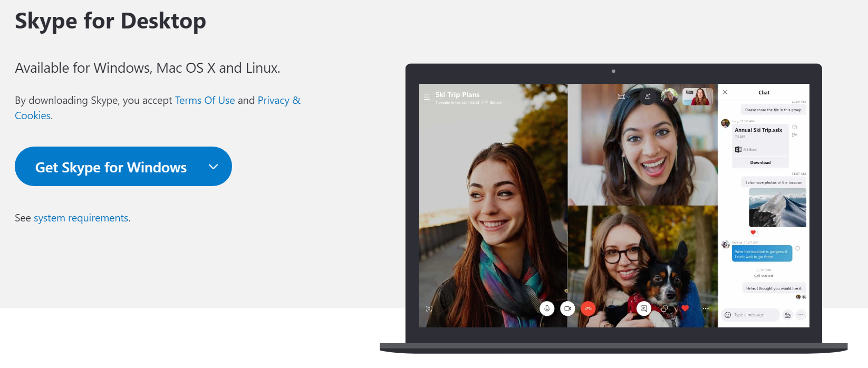Click the hamburger menu icon beside Ski Trip Plans

tap(427, 97)
